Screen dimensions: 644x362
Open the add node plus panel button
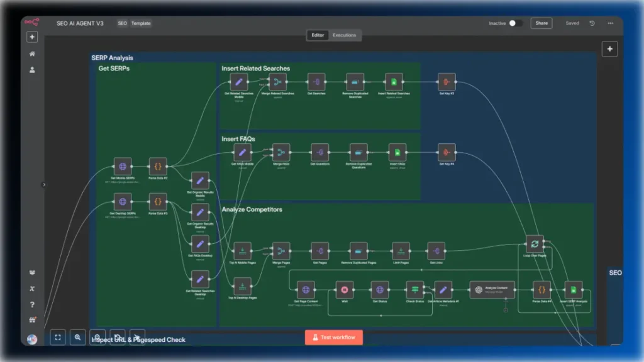(609, 49)
